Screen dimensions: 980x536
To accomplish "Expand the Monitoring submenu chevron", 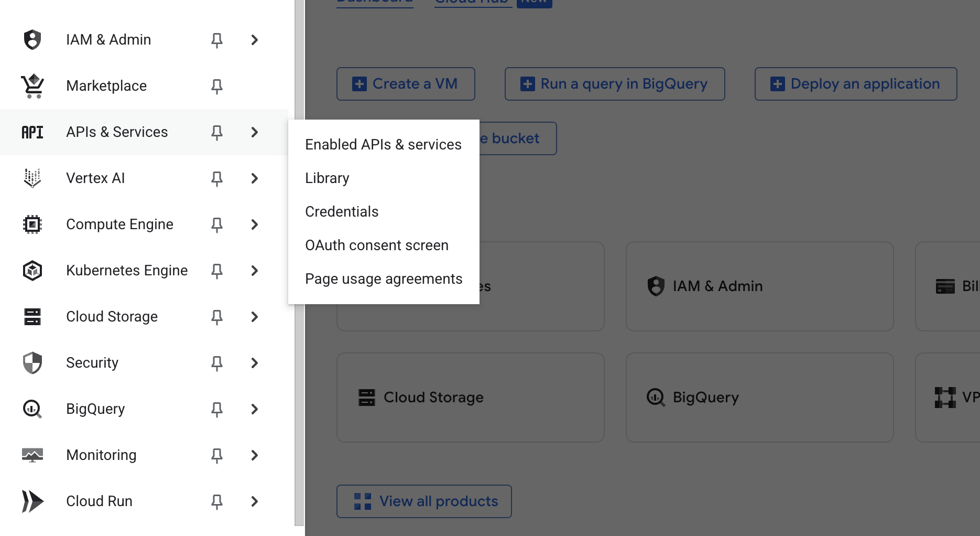I will coord(255,455).
